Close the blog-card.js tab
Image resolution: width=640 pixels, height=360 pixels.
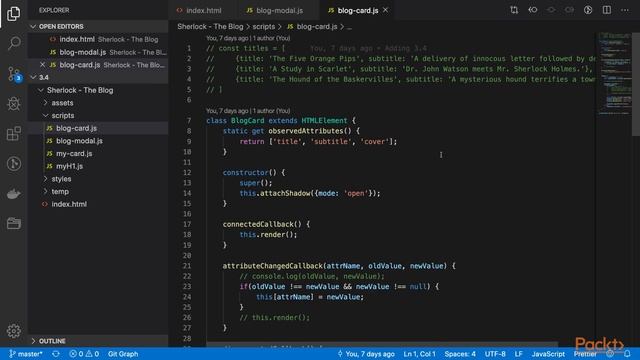click(385, 10)
